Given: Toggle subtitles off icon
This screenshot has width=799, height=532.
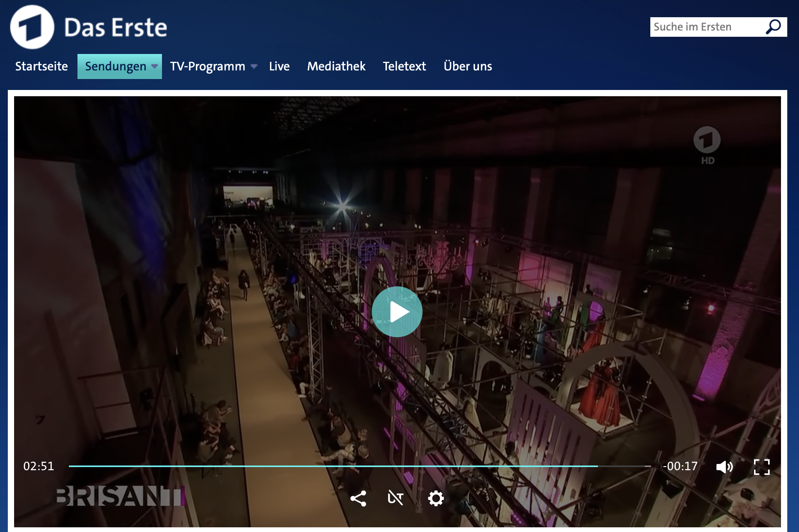Looking at the screenshot, I should click(x=395, y=498).
